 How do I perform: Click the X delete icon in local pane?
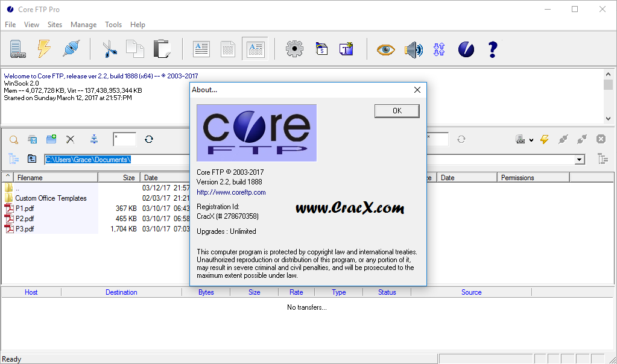(71, 139)
